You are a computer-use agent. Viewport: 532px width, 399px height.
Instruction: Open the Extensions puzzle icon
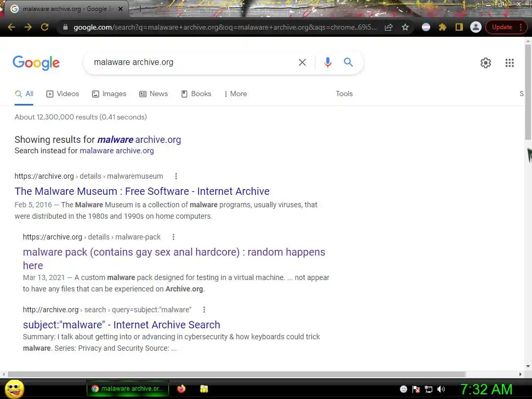click(x=443, y=27)
